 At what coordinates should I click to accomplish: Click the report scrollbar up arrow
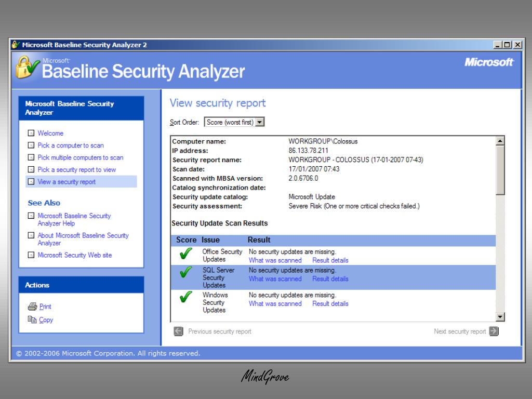point(500,140)
